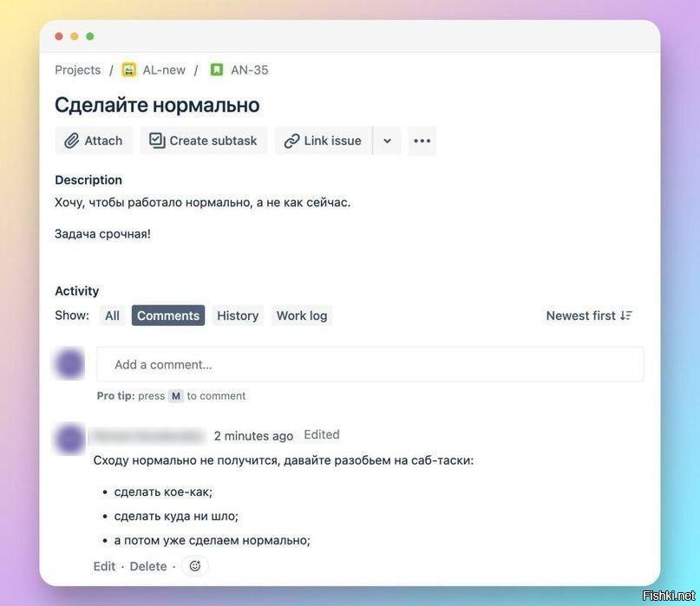
Task: Switch to the History tab
Action: (x=238, y=316)
